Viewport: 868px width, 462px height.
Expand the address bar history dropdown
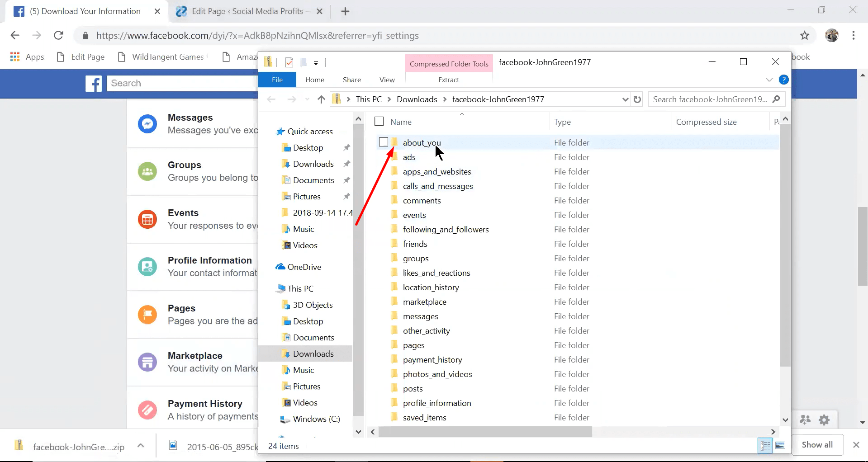click(625, 99)
